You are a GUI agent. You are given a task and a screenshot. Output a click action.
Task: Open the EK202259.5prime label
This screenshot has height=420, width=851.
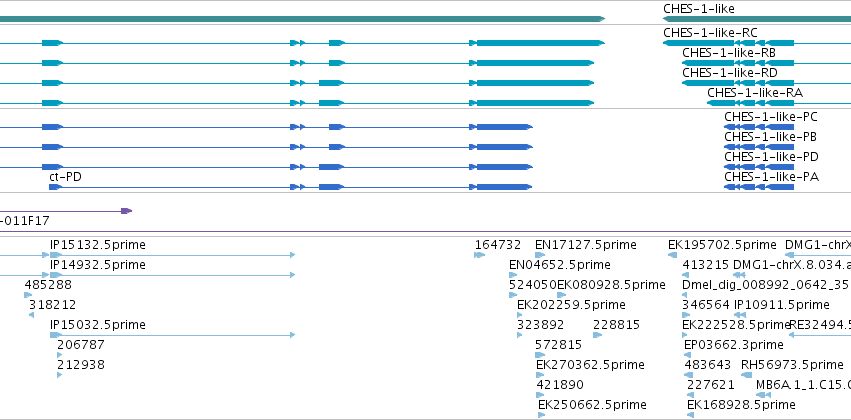point(571,305)
